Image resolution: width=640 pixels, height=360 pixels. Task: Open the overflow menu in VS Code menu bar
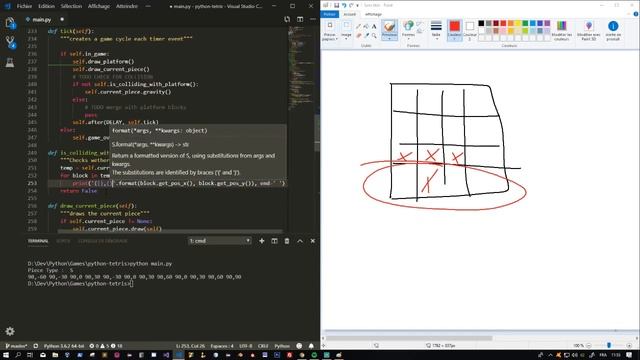point(148,6)
